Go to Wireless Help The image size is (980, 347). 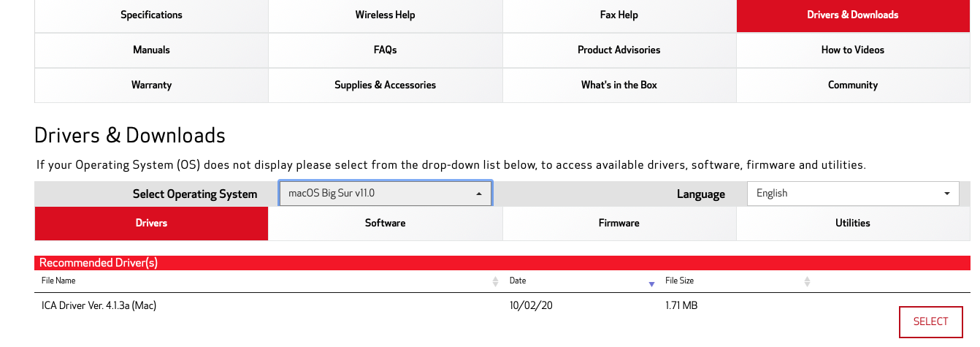(x=385, y=15)
